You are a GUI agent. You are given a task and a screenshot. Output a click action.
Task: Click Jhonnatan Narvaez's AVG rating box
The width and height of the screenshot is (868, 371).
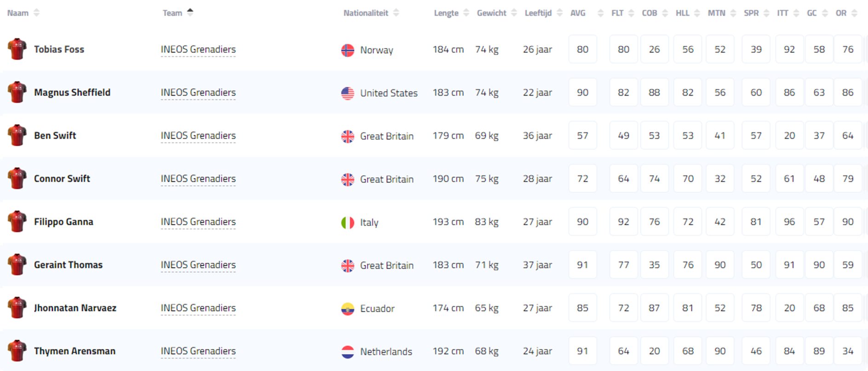tap(582, 308)
